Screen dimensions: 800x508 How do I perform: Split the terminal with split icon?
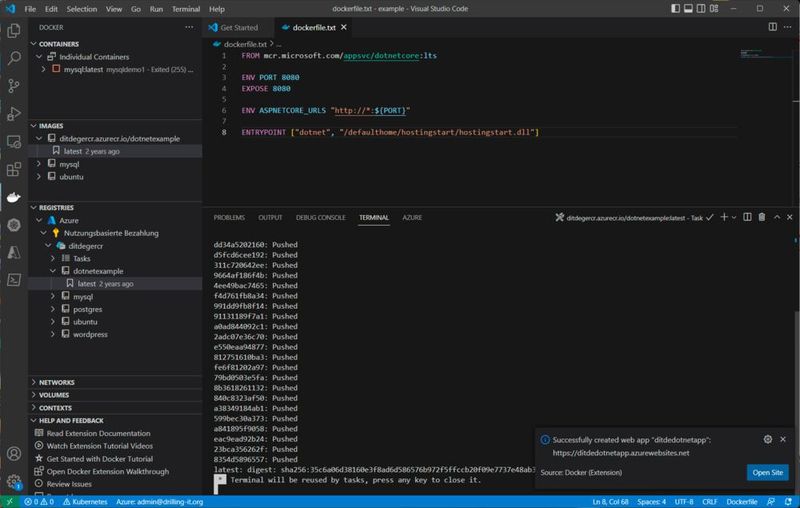pyautogui.click(x=747, y=217)
